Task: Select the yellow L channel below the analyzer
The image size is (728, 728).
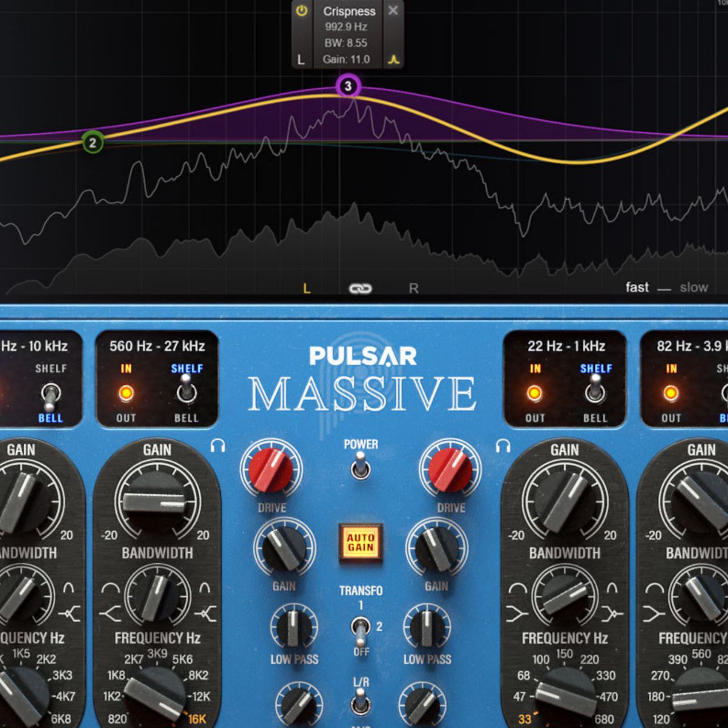Action: coord(307,288)
